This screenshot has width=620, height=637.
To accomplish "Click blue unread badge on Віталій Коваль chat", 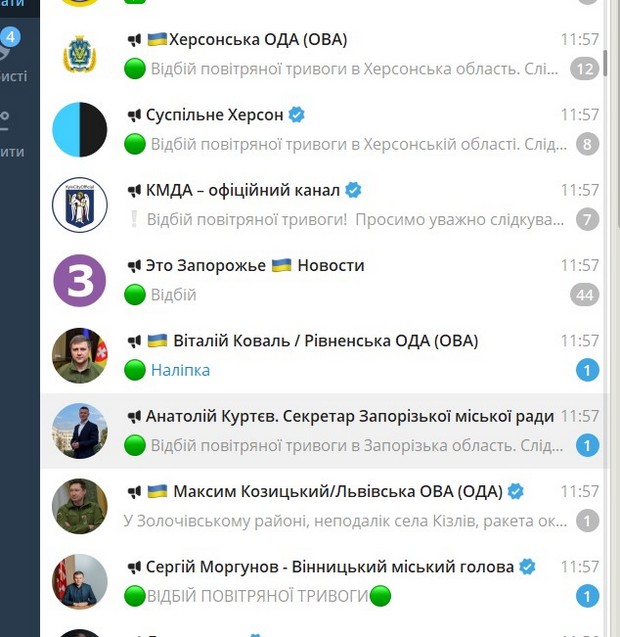I will click(587, 370).
